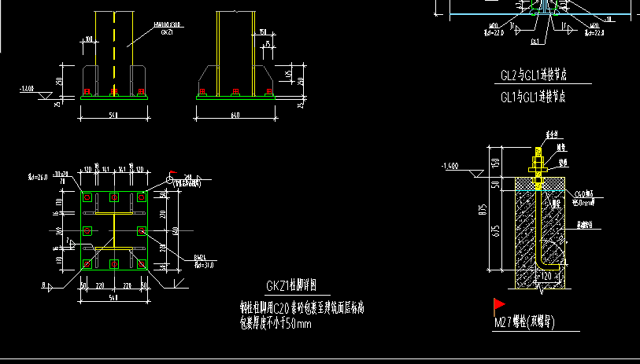Click the 120 hook-length dimension of anchor bolt
The image size is (640, 364).
click(546, 276)
